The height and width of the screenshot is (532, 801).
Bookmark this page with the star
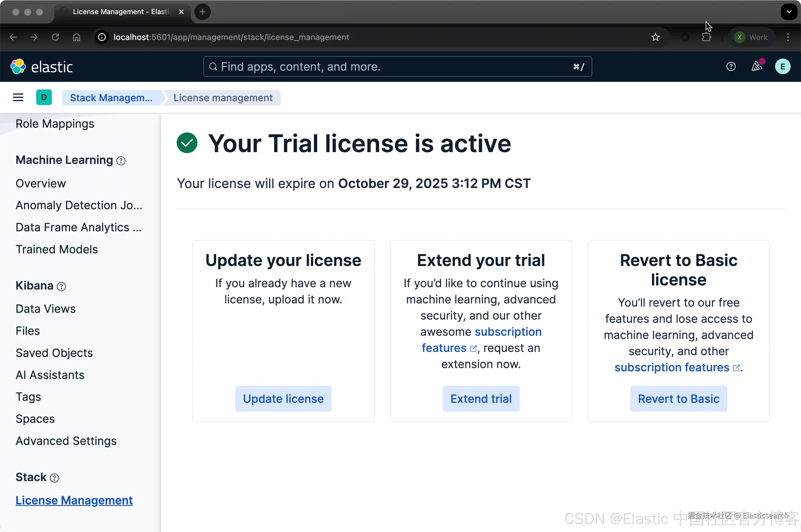(x=655, y=37)
